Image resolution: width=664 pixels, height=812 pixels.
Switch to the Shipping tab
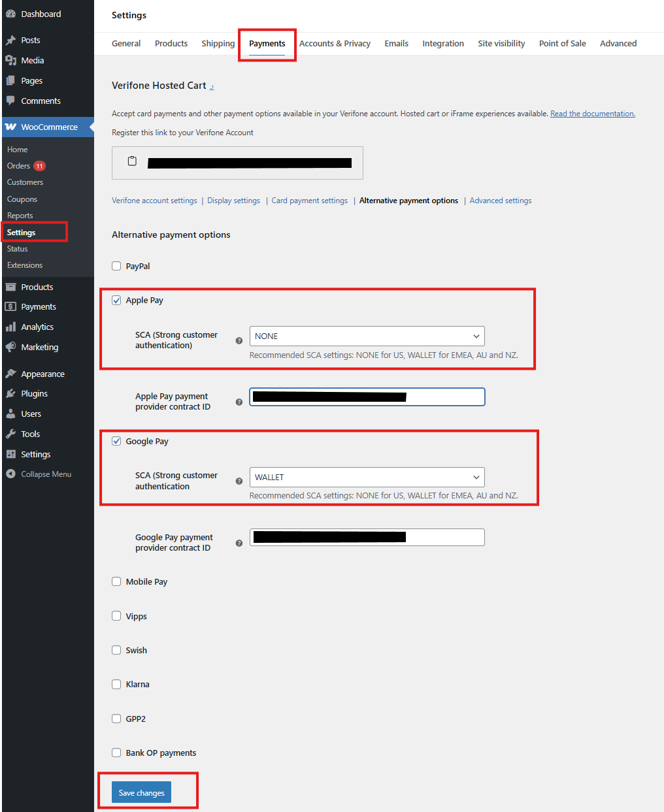(218, 43)
